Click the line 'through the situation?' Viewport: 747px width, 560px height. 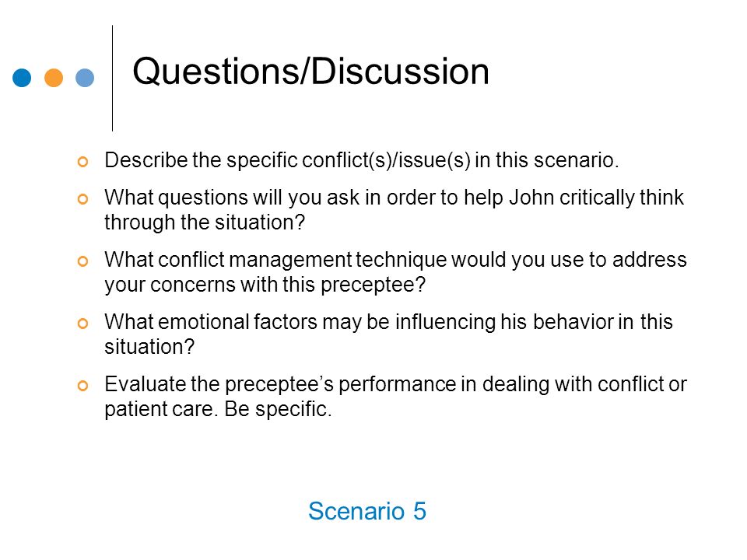pyautogui.click(x=205, y=223)
